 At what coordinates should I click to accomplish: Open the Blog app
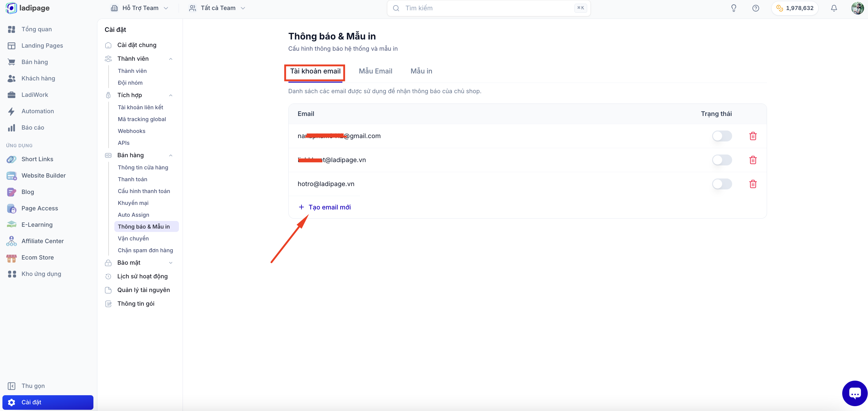pyautogui.click(x=28, y=192)
